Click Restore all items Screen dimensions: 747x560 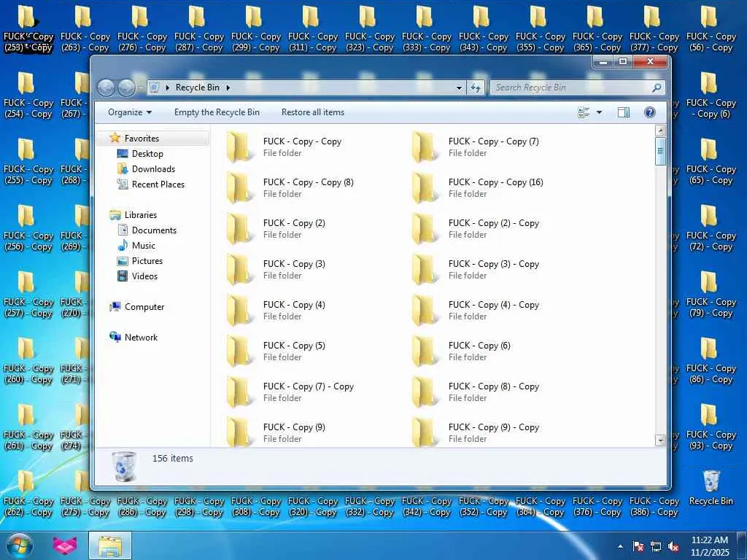[312, 112]
